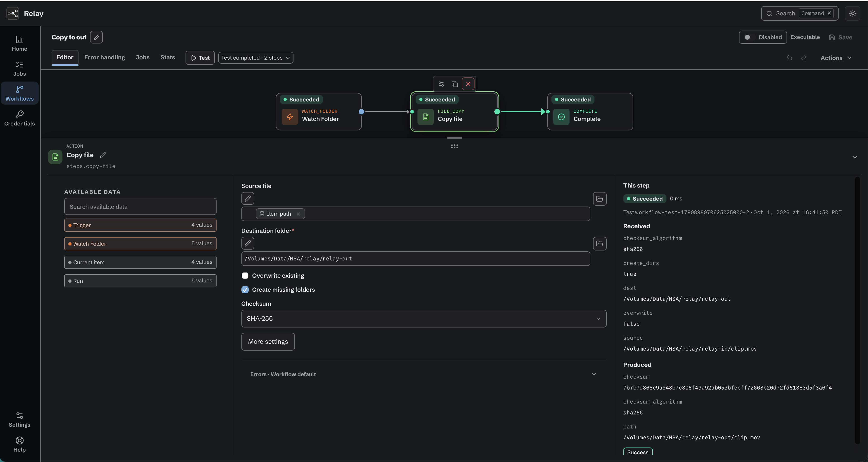The image size is (868, 462).
Task: Open Settings in the sidebar
Action: pos(19,419)
